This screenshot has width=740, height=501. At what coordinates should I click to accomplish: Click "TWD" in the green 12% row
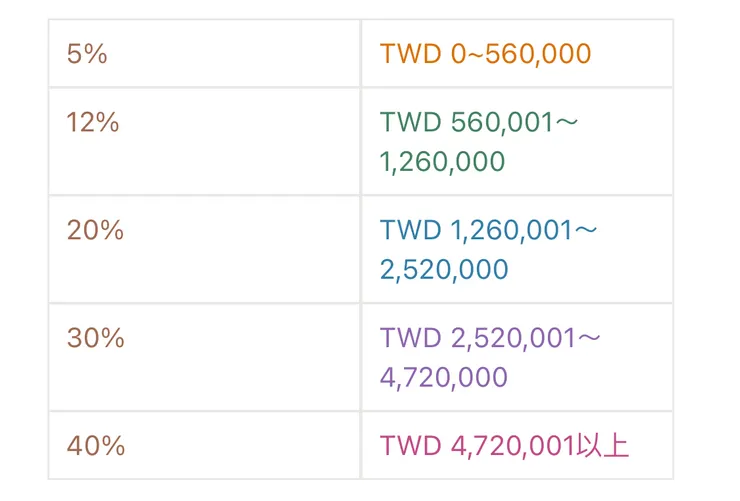coord(410,123)
